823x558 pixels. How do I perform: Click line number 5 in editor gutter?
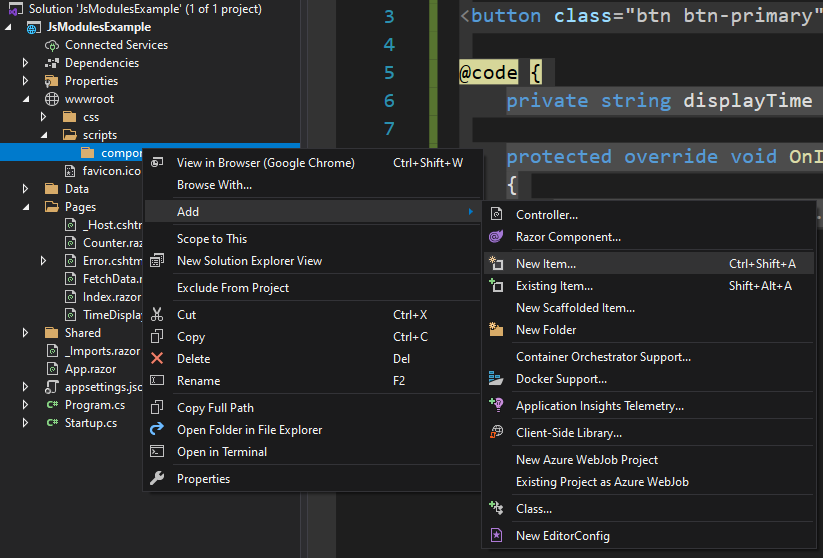tap(388, 73)
